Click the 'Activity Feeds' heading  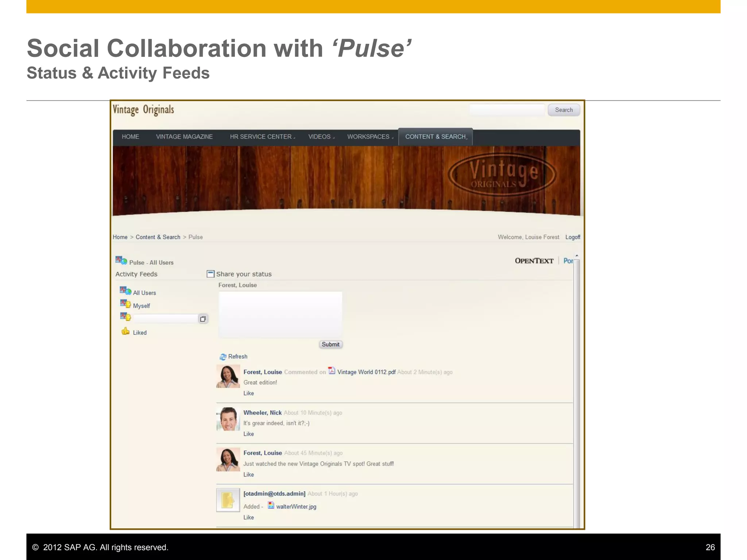tap(136, 274)
